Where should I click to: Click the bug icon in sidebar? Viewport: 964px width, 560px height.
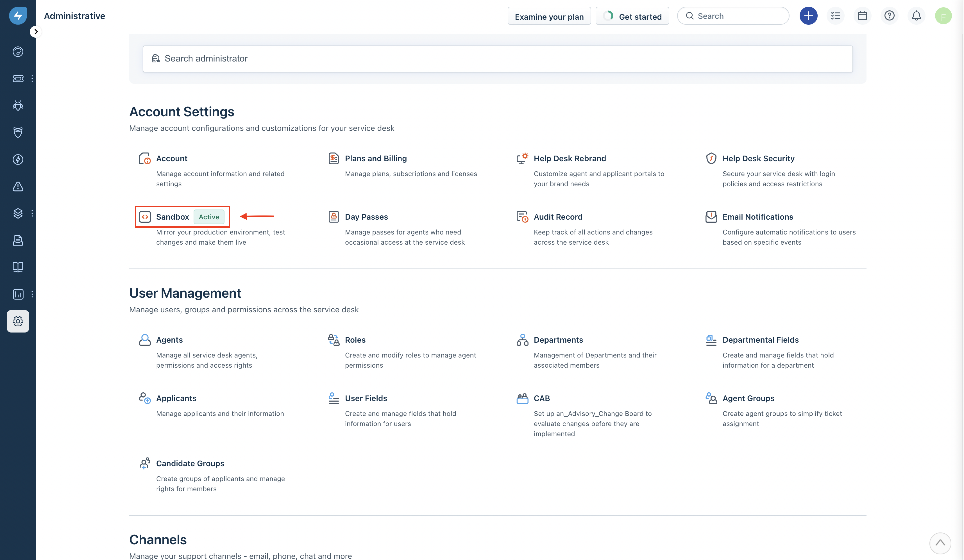(18, 105)
